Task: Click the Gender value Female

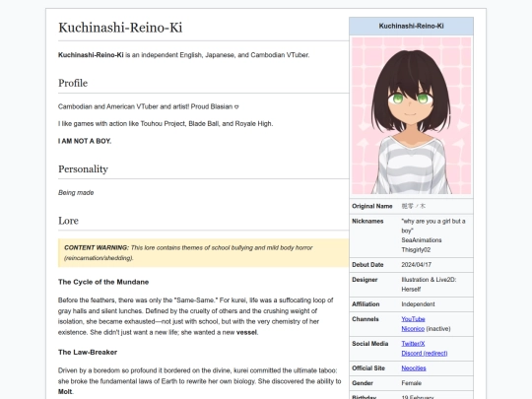Action: (x=412, y=383)
